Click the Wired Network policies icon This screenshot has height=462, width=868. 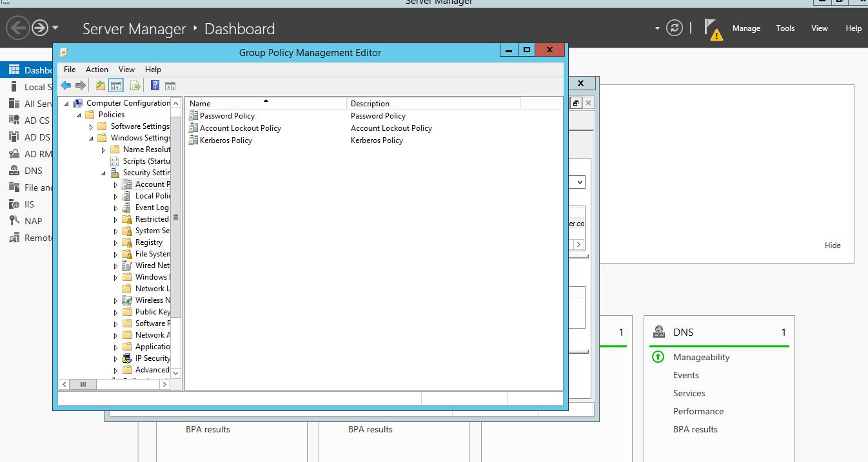(127, 265)
